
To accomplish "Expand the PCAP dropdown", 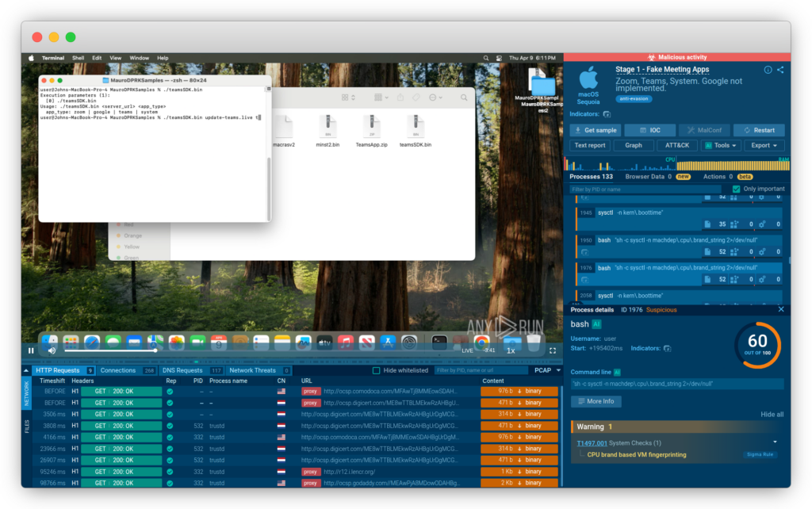I will pos(548,370).
